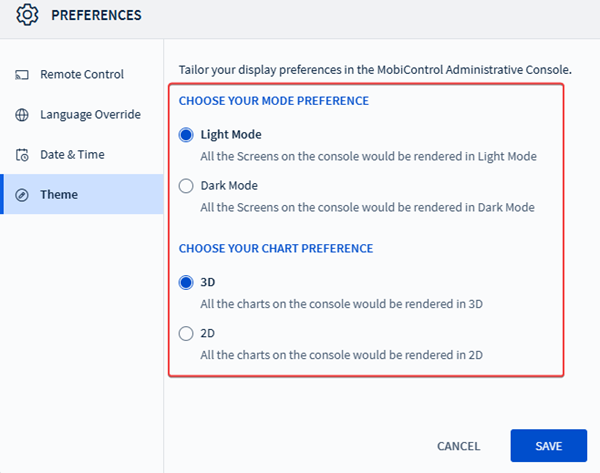Click the Language Override globe icon
Image resolution: width=600 pixels, height=473 pixels.
pos(22,115)
